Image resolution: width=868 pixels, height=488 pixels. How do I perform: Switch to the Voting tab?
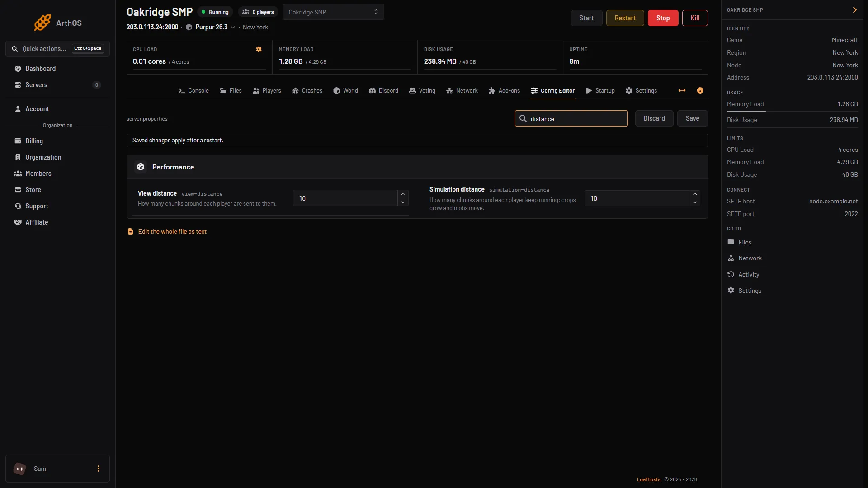[422, 90]
